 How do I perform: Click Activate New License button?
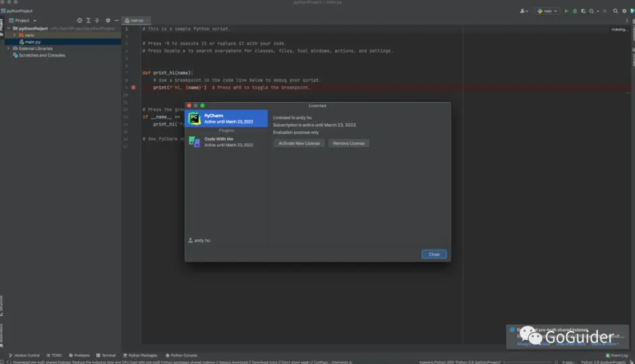299,144
